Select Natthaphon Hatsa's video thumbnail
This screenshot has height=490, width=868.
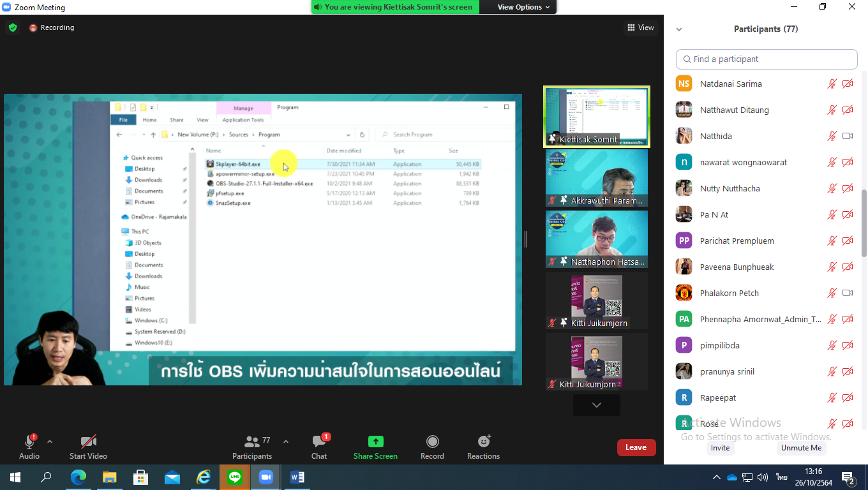[x=596, y=239]
